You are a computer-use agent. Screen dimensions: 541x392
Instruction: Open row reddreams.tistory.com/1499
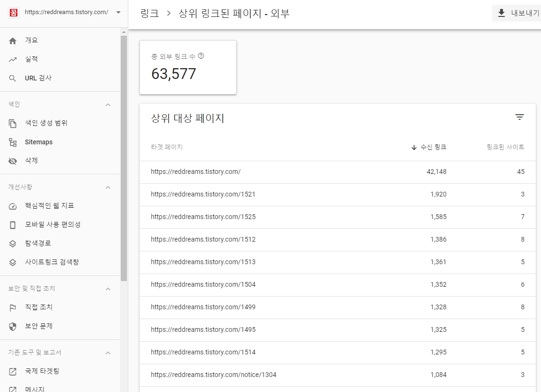point(338,307)
